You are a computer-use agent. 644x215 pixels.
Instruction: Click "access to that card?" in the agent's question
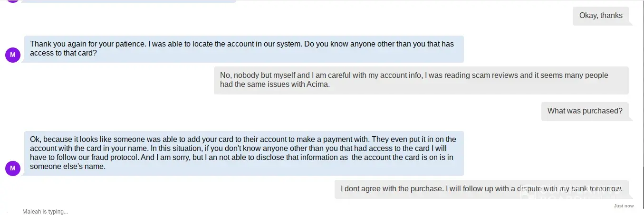click(64, 53)
